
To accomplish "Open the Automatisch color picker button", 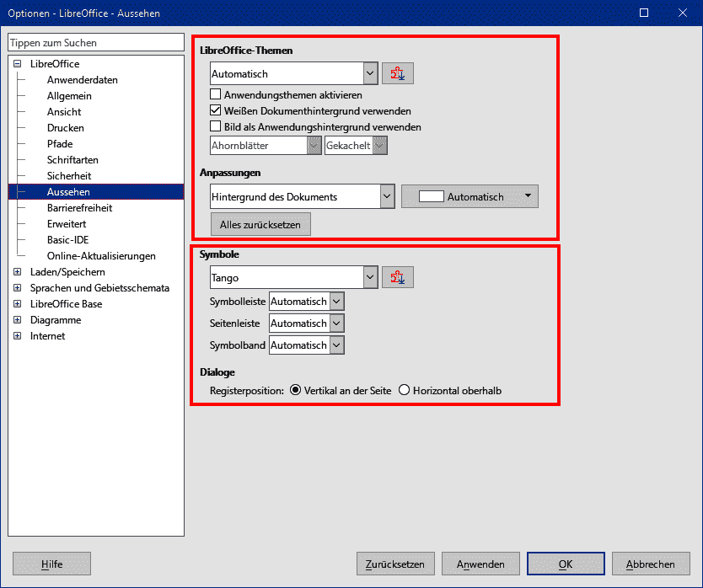I will pyautogui.click(x=470, y=197).
